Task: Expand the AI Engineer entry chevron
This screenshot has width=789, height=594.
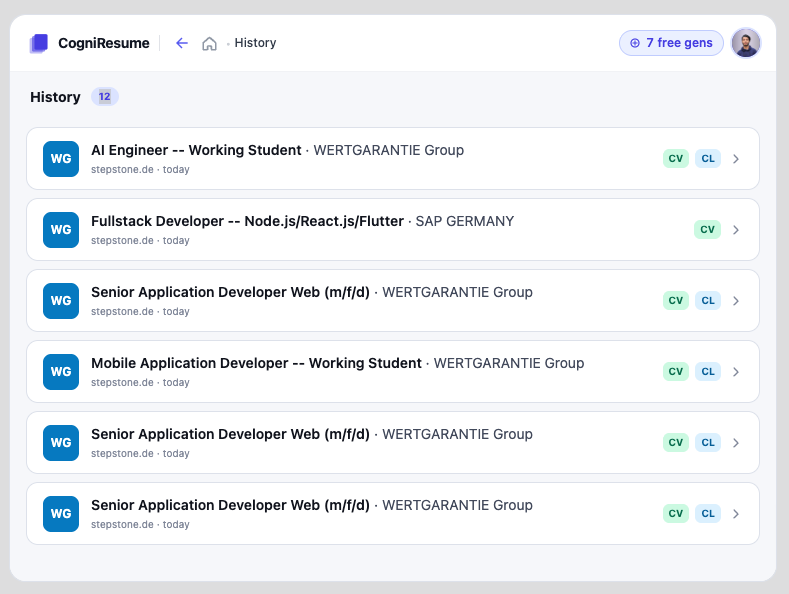Action: [x=736, y=159]
